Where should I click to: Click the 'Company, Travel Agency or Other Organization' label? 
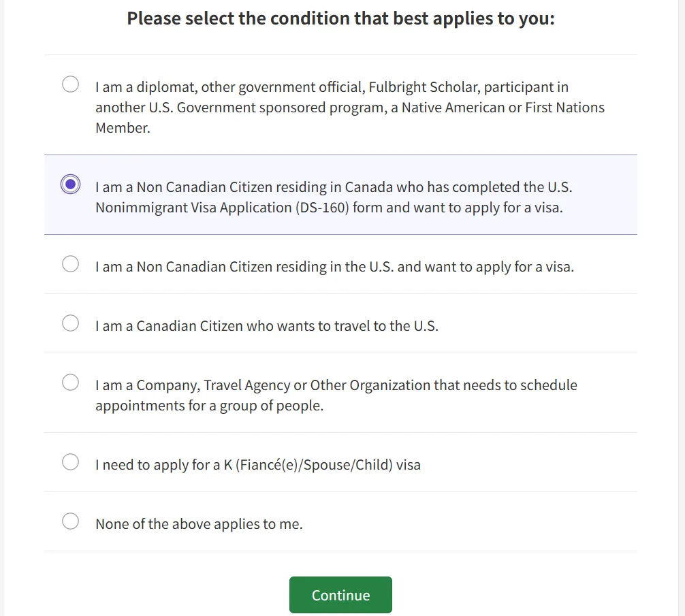(x=336, y=385)
